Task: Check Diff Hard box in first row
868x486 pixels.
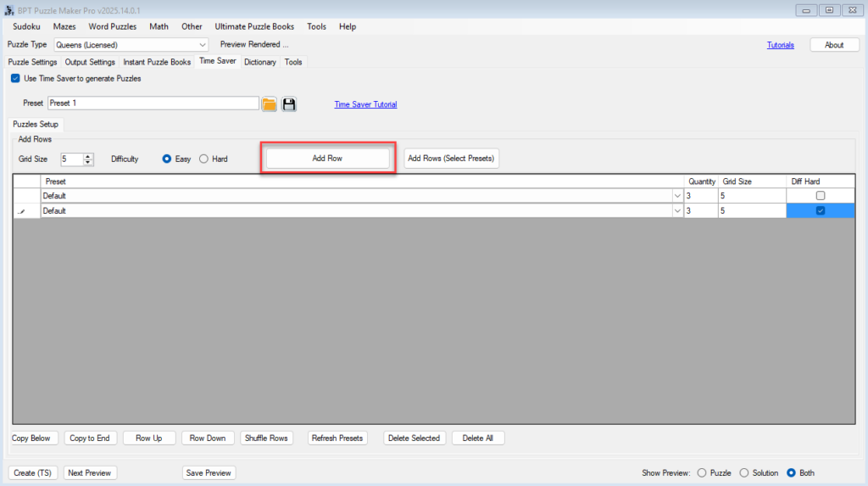Action: point(820,196)
